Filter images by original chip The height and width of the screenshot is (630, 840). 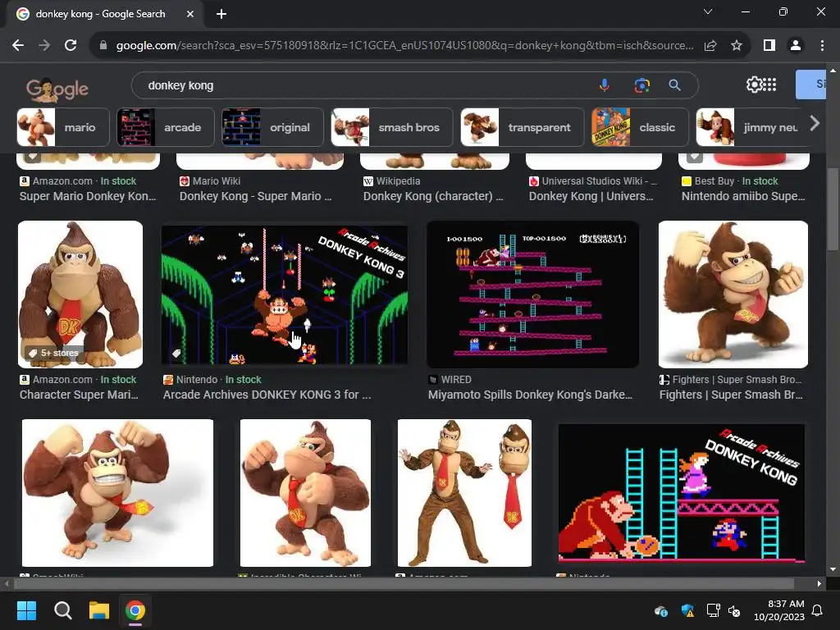[272, 127]
